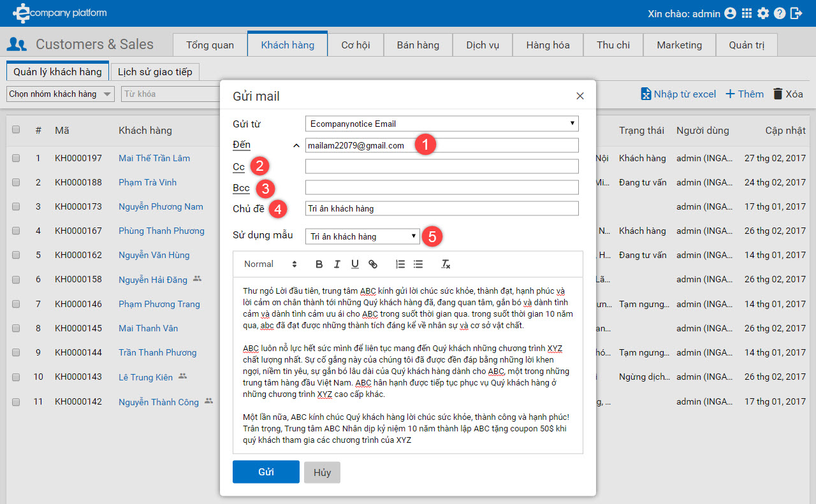Apply bullet list in mail editor

click(x=418, y=264)
